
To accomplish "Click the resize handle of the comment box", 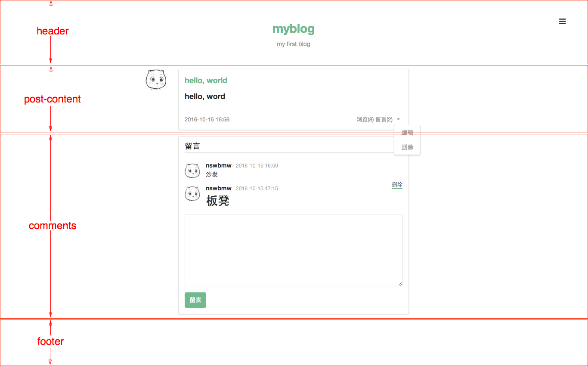I will [400, 284].
